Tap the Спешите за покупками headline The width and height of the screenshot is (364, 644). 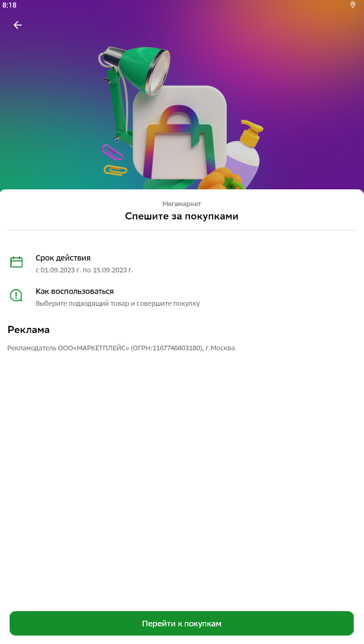pos(182,216)
